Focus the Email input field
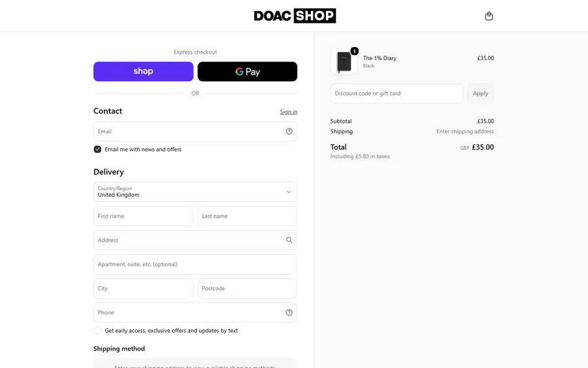Viewport: 588px width, 368px height. 195,131
